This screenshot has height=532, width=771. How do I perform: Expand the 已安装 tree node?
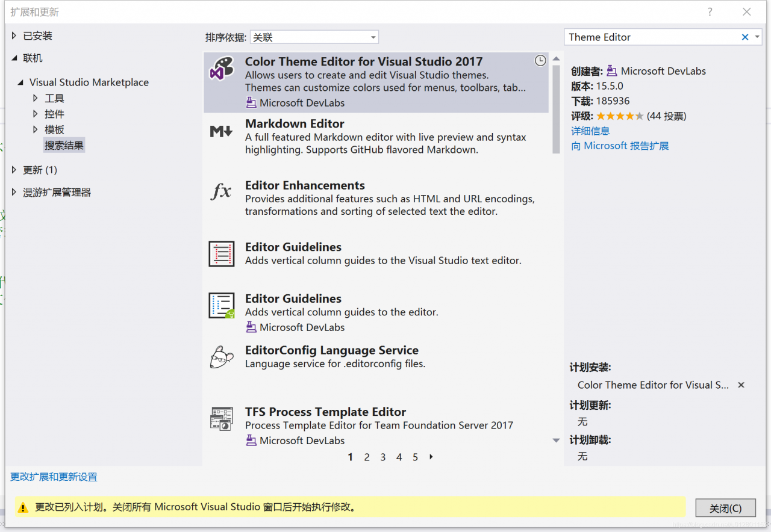point(14,36)
